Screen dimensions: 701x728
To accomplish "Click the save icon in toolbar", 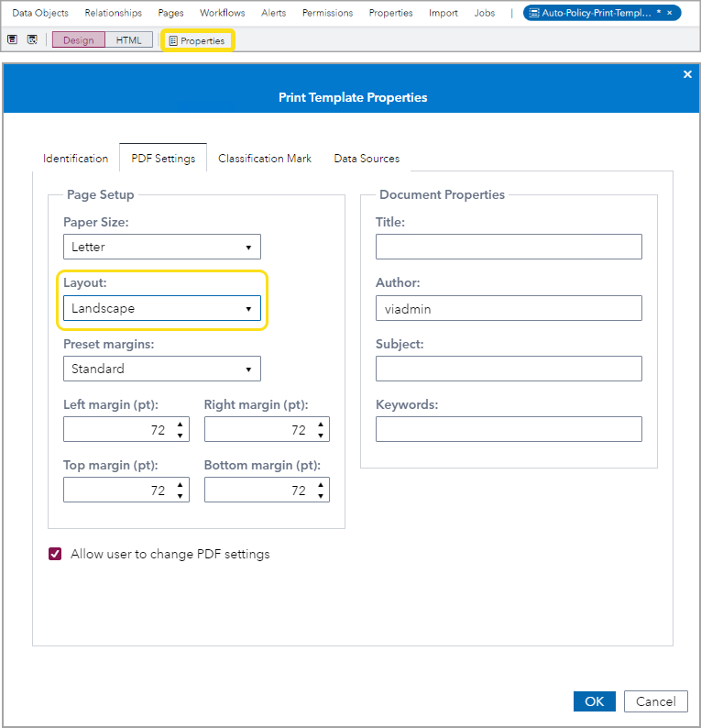I will (x=12, y=40).
